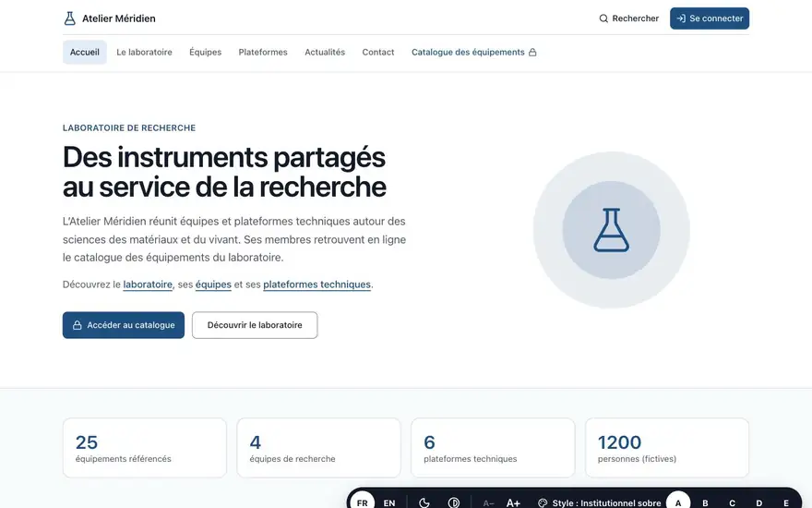The image size is (812, 508).
Task: Decrease text size with A− button
Action: coord(488,502)
